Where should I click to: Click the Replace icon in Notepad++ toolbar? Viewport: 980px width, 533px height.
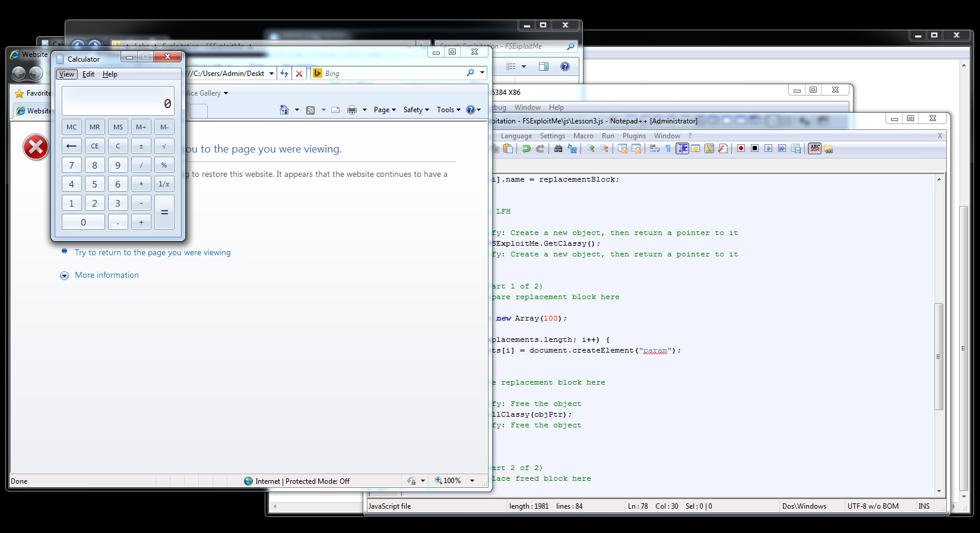click(x=572, y=148)
